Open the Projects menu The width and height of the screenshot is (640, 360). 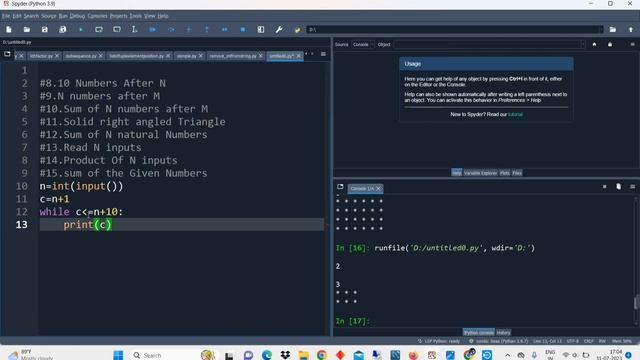click(x=118, y=16)
